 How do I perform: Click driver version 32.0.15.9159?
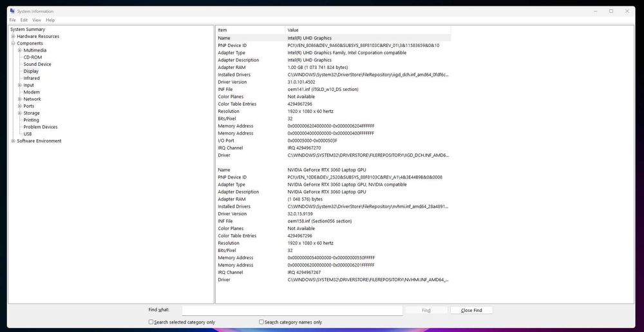click(x=300, y=213)
